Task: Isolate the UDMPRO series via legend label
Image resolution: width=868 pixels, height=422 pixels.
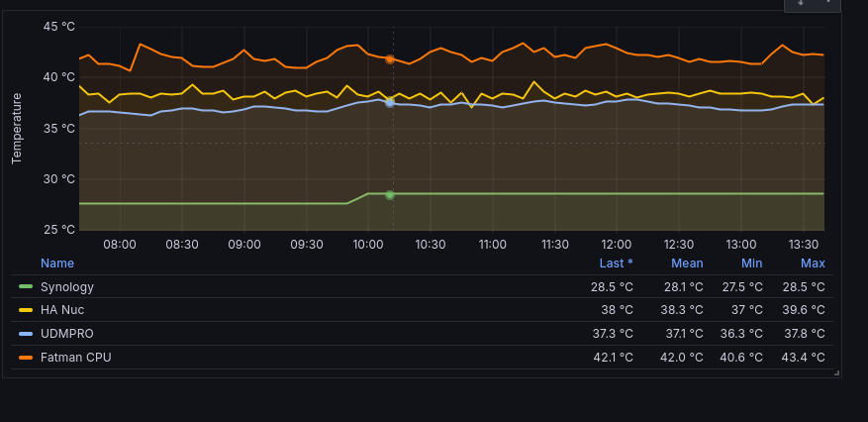Action: click(65, 334)
